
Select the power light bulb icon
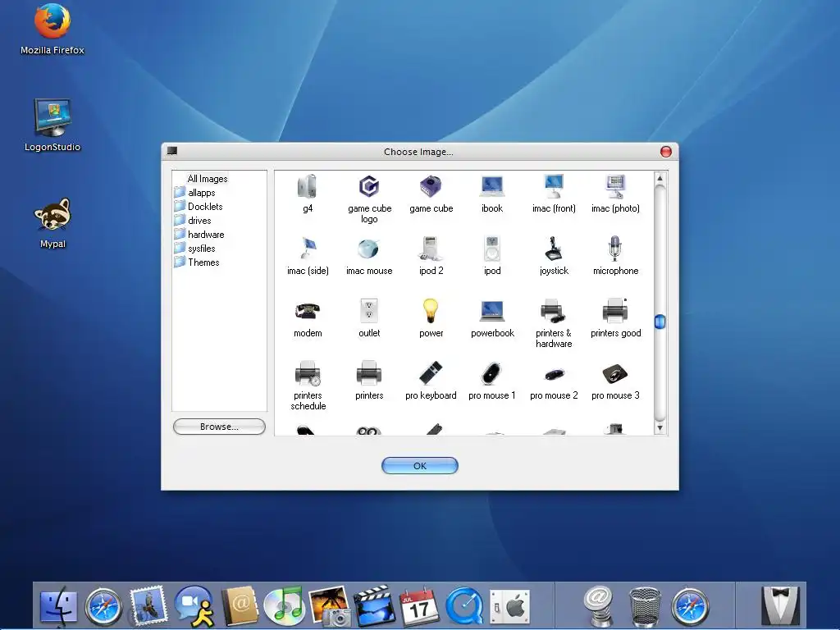pos(431,311)
